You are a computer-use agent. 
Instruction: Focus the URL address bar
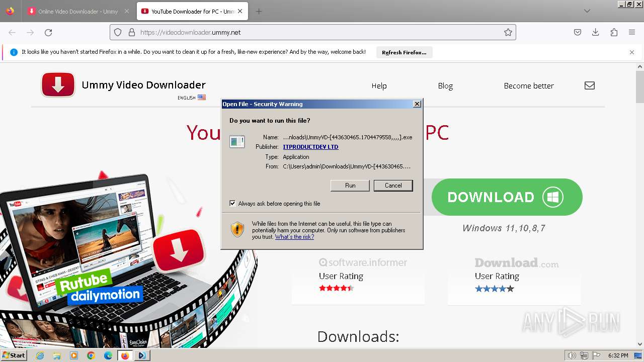[x=312, y=32]
